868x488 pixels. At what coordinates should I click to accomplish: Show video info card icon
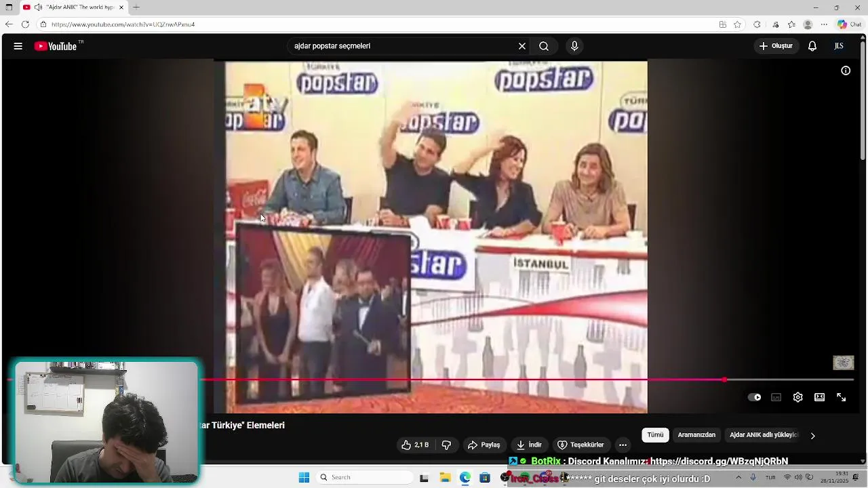(846, 70)
